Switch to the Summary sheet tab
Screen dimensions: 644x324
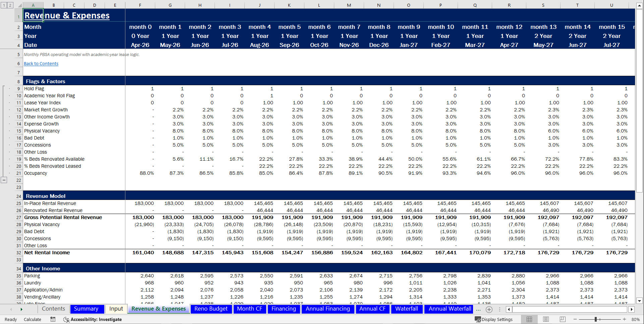pos(86,309)
